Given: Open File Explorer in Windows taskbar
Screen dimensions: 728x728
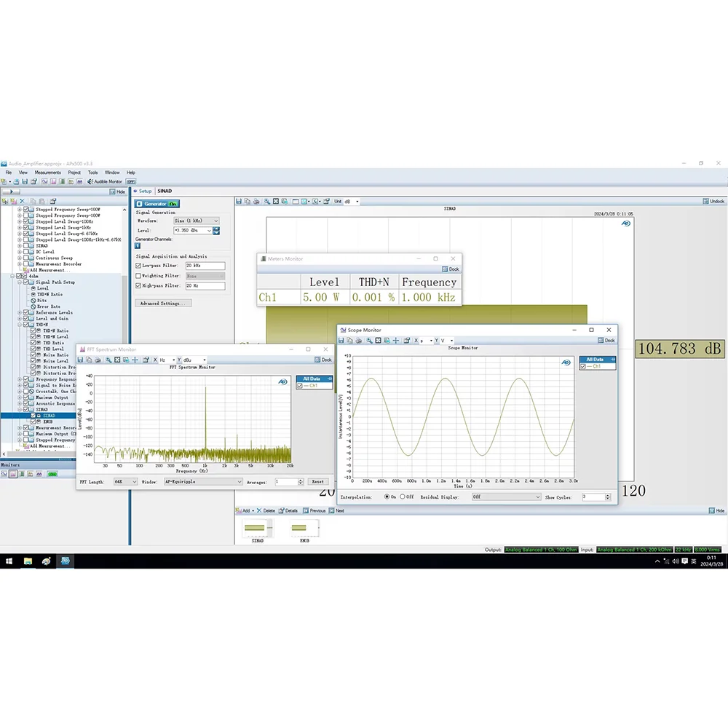Looking at the screenshot, I should coord(28,561).
